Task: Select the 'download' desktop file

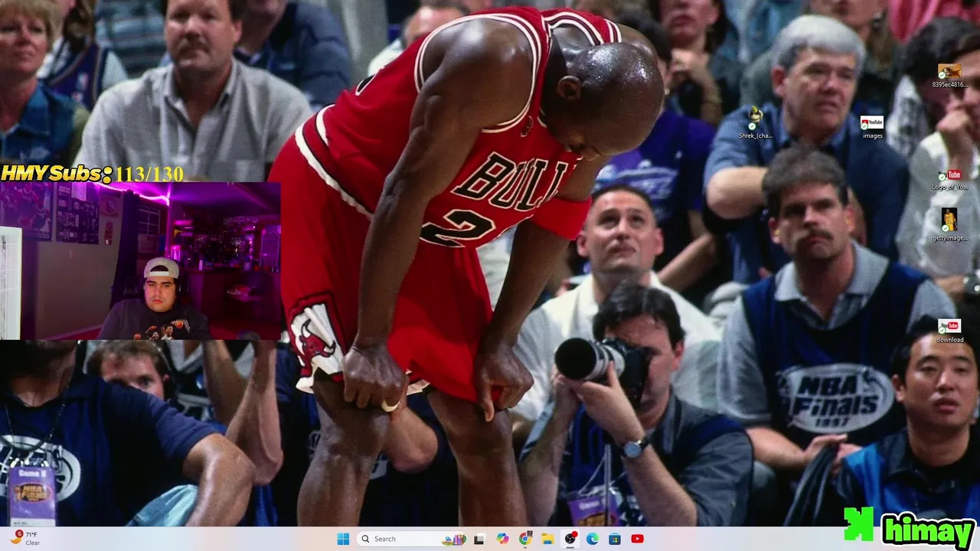Action: [x=949, y=331]
